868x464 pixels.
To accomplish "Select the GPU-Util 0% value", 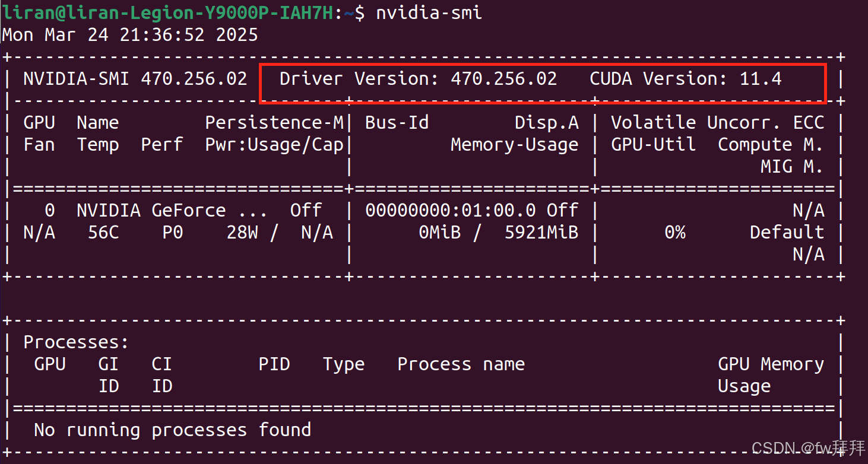I will coord(676,232).
